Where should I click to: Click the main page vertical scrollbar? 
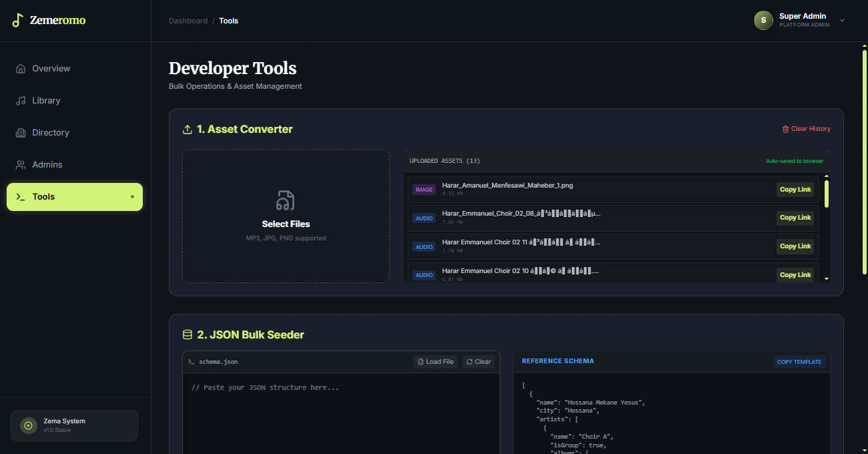865,162
